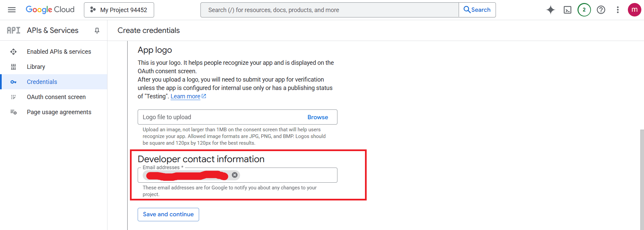The width and height of the screenshot is (644, 230).
Task: Open the notifications badge showing 2
Action: point(584,10)
